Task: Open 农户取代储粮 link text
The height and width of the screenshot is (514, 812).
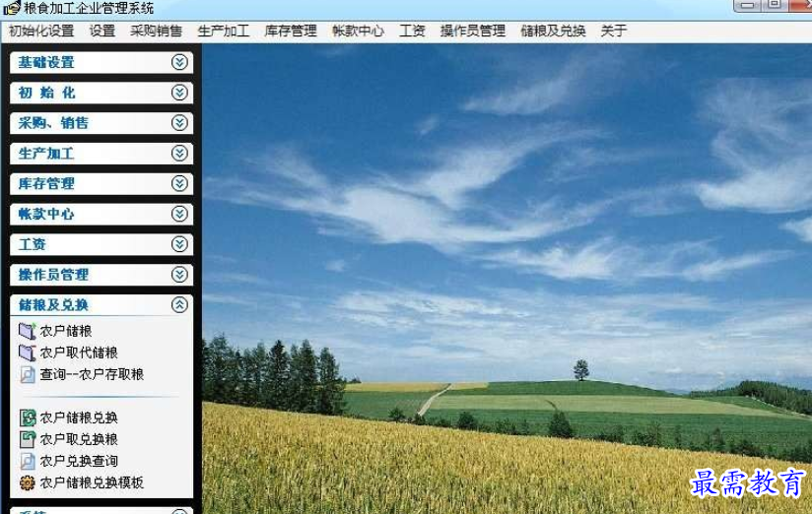Action: pos(79,353)
